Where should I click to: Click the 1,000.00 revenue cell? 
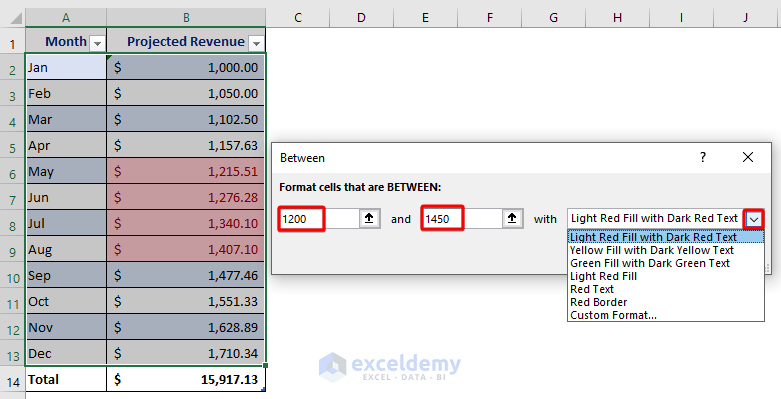(186, 67)
